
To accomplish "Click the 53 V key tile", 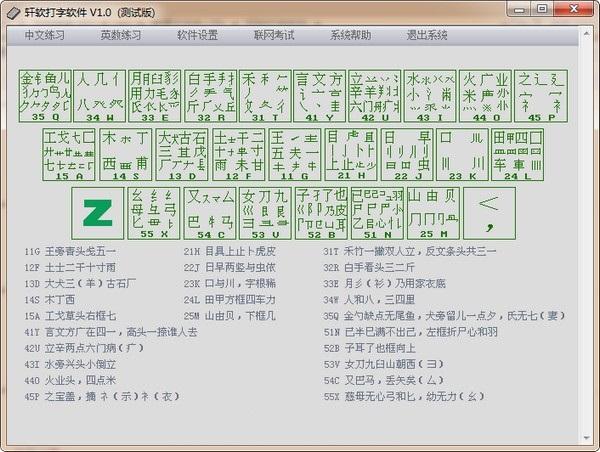I will pyautogui.click(x=265, y=213).
